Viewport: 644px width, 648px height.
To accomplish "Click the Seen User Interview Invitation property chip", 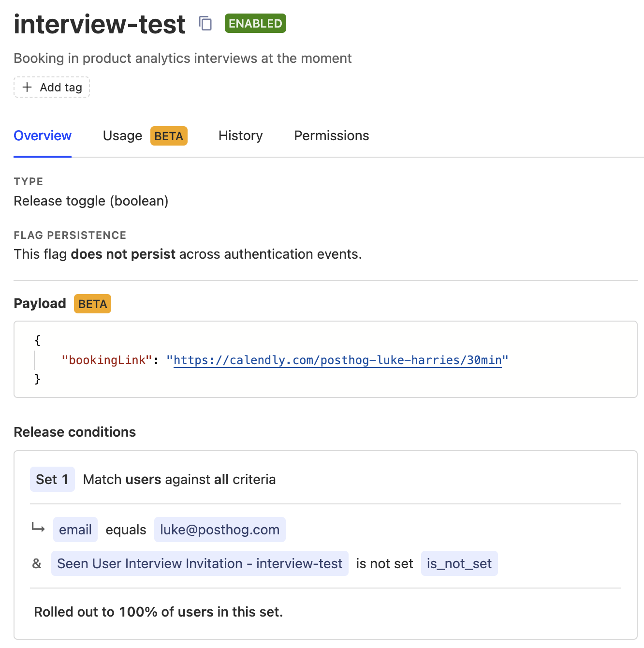I will click(200, 564).
